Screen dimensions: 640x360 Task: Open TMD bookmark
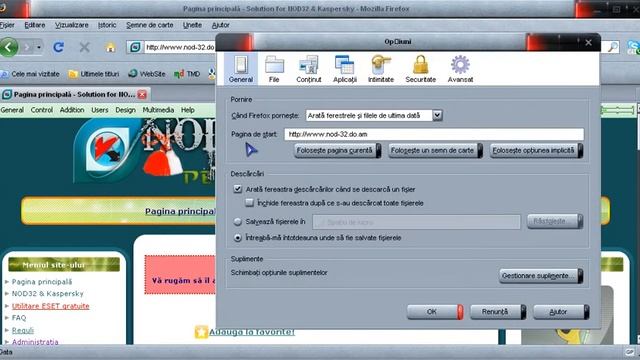187,74
